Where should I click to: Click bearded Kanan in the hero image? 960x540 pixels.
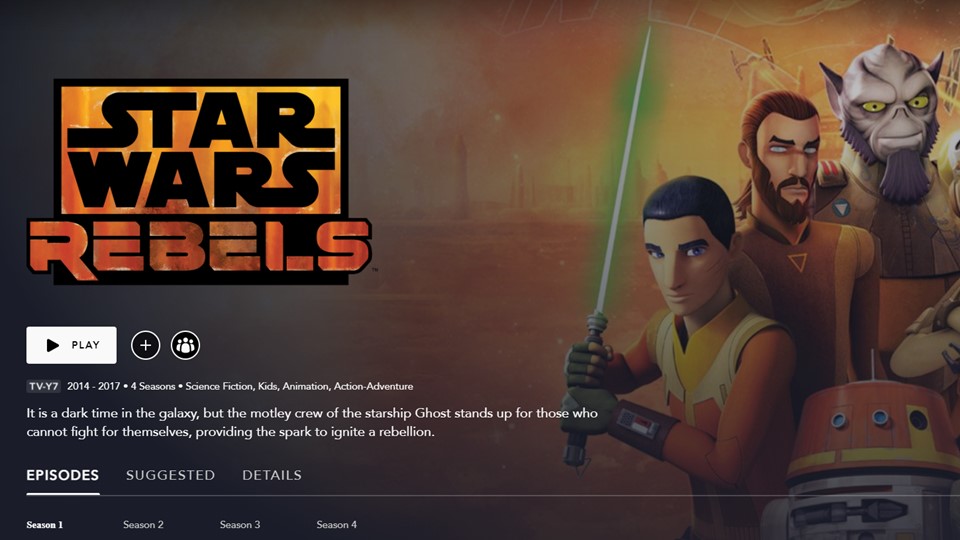click(x=785, y=159)
